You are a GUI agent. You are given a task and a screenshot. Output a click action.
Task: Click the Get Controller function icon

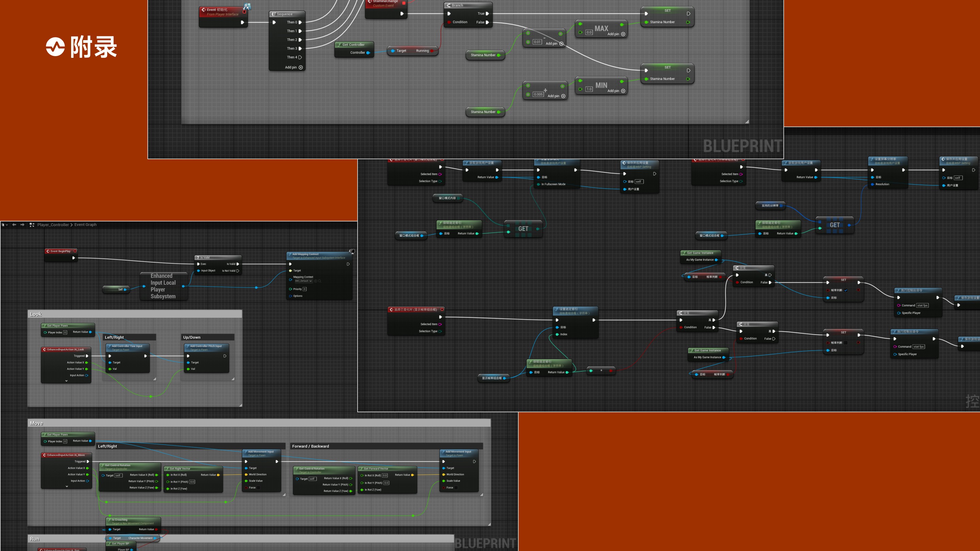pyautogui.click(x=339, y=45)
